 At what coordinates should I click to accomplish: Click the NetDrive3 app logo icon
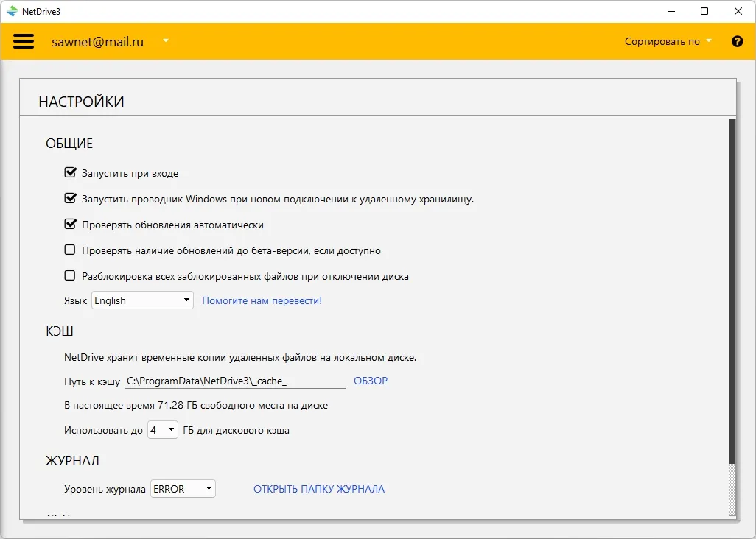click(x=12, y=11)
